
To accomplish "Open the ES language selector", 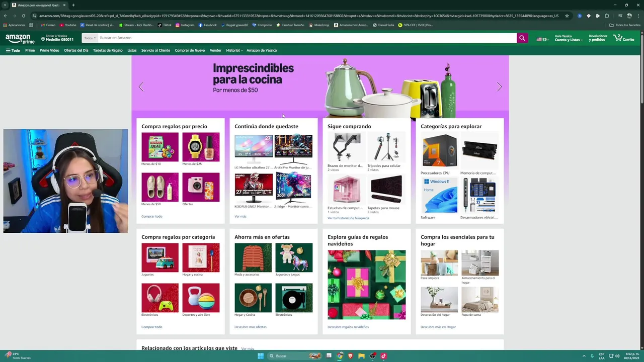I will coord(542,39).
